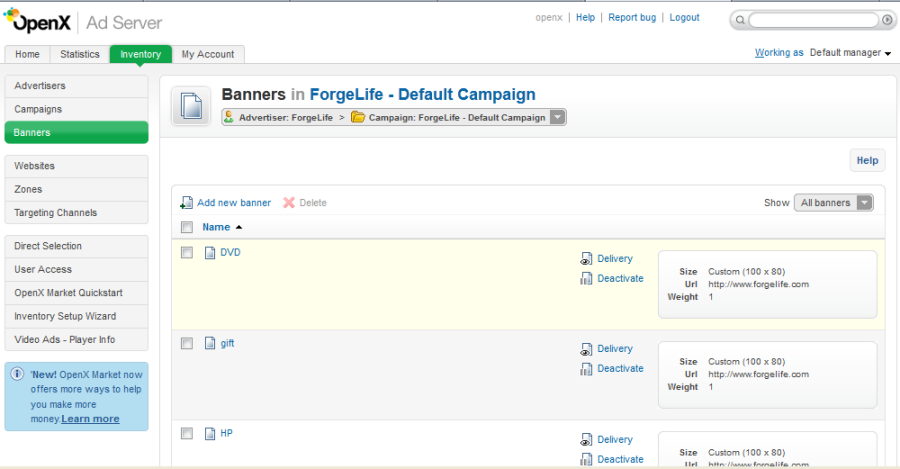900x469 pixels.
Task: Open Inventory Setup Wizard in sidebar
Action: click(x=76, y=316)
